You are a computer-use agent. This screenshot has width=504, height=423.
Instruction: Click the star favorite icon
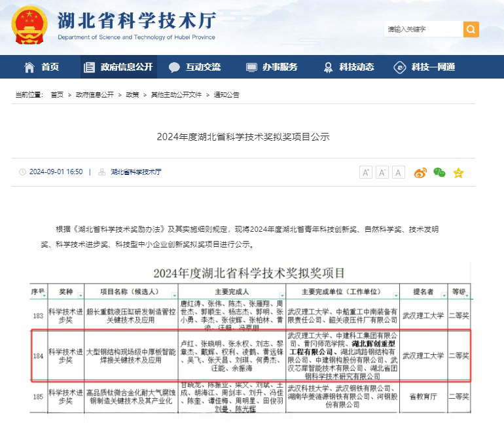coord(458,173)
